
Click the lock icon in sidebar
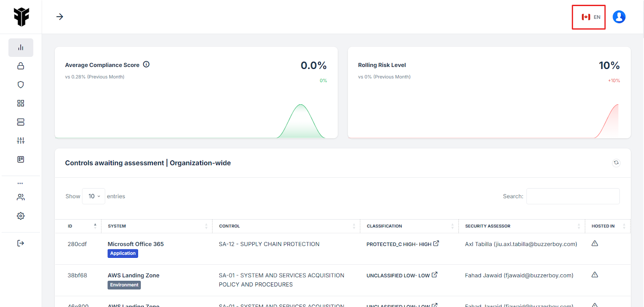(21, 66)
